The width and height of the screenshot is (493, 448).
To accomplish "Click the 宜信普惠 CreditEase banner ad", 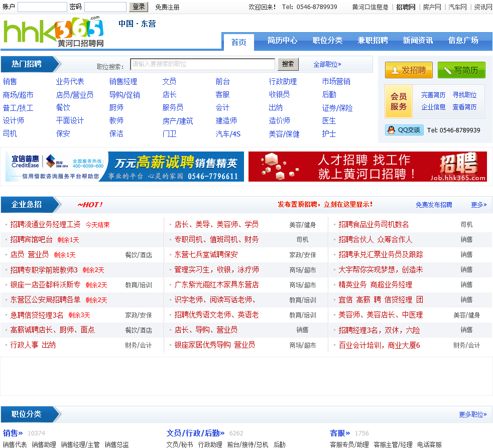I will pyautogui.click(x=125, y=167).
